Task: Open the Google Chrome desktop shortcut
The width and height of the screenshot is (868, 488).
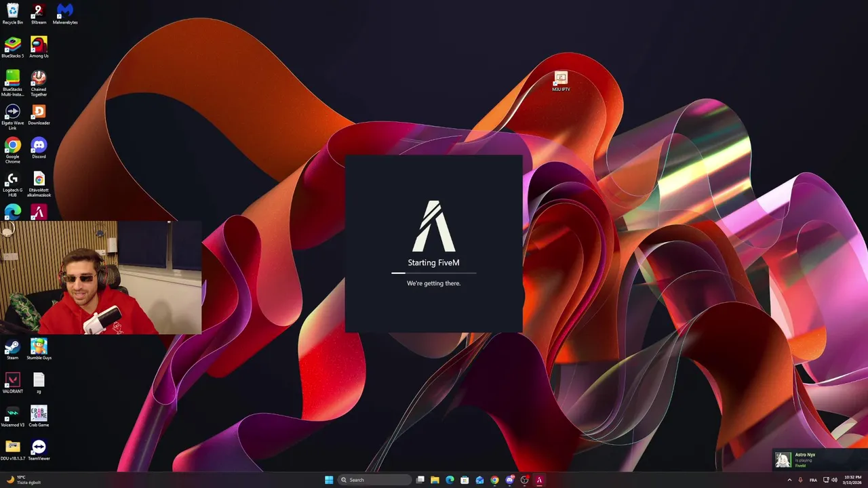Action: click(12, 150)
